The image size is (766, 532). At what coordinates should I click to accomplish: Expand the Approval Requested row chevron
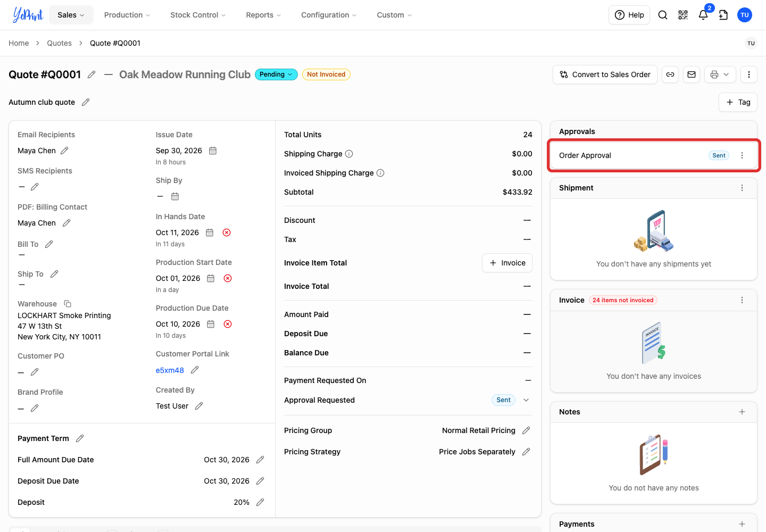(x=526, y=400)
